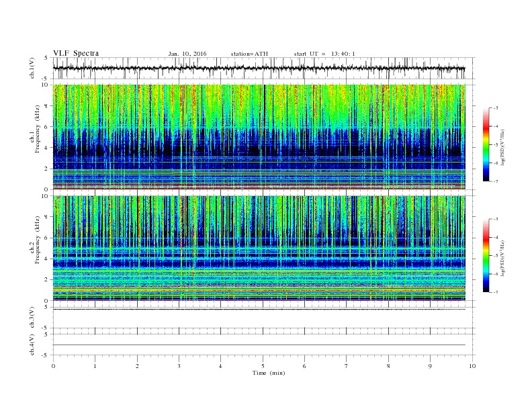This screenshot has width=532, height=411.
Task: Click inside the ch.2 spectrogram panel
Action: tap(259, 248)
